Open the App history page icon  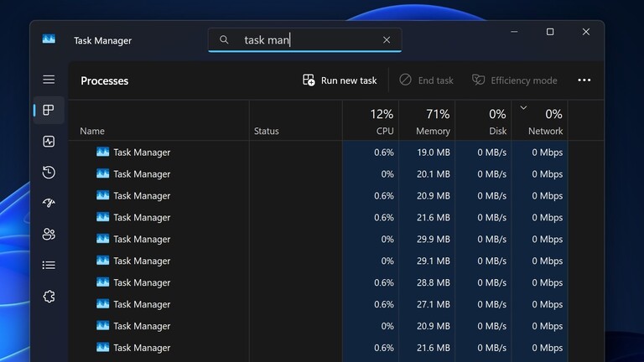[49, 172]
